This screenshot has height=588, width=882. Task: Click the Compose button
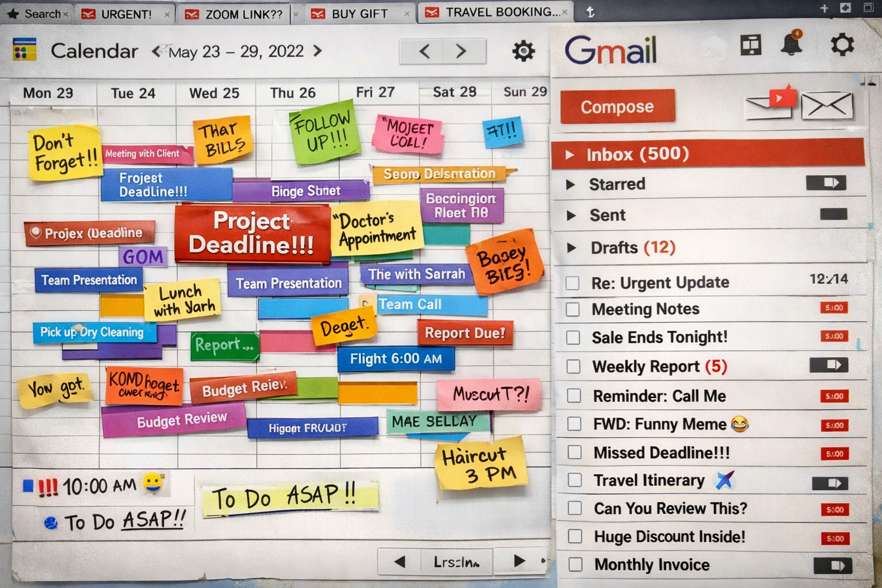point(617,106)
